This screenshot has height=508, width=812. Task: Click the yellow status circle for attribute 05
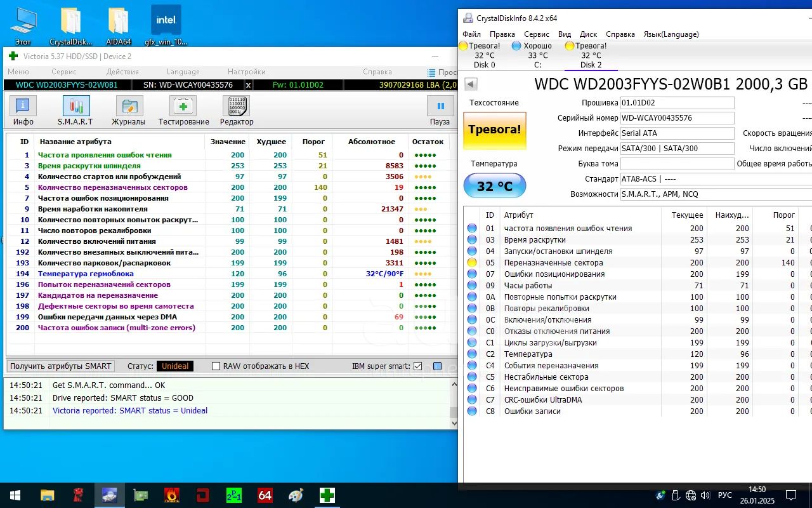(472, 262)
